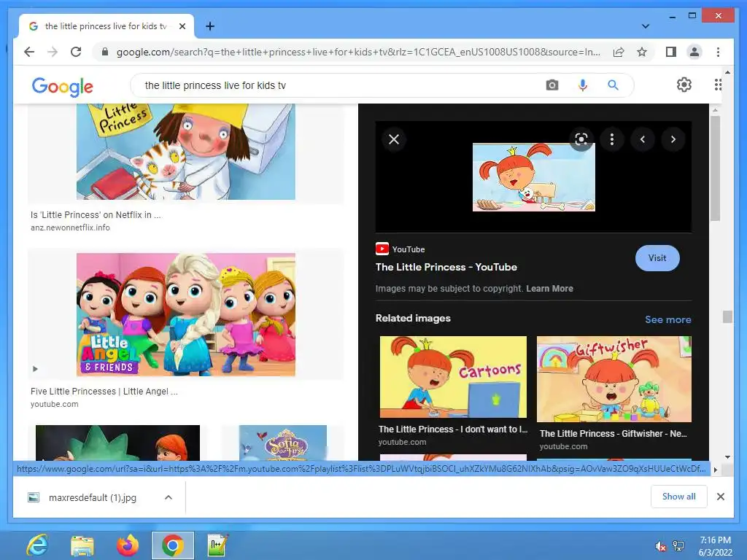Launch Firefox from the taskbar

coord(128,545)
